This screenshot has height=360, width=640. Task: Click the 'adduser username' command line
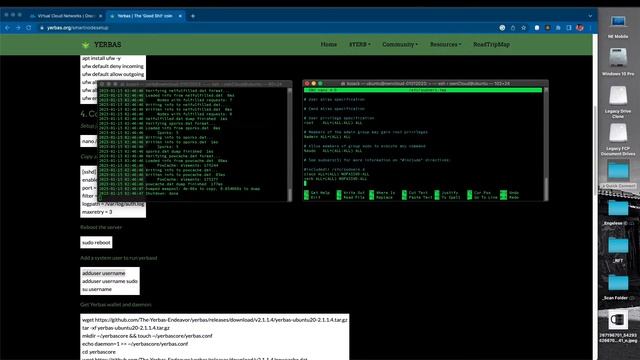click(x=104, y=273)
